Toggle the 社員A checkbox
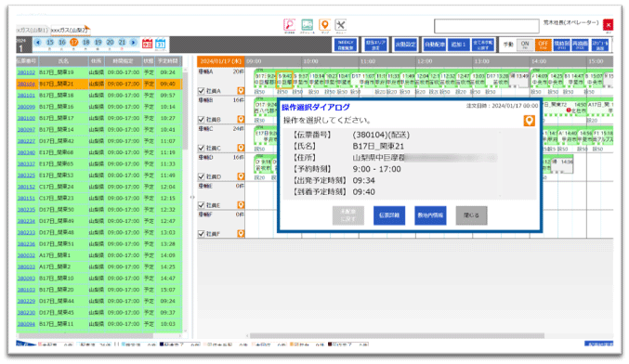The height and width of the screenshot is (364, 629). point(202,91)
